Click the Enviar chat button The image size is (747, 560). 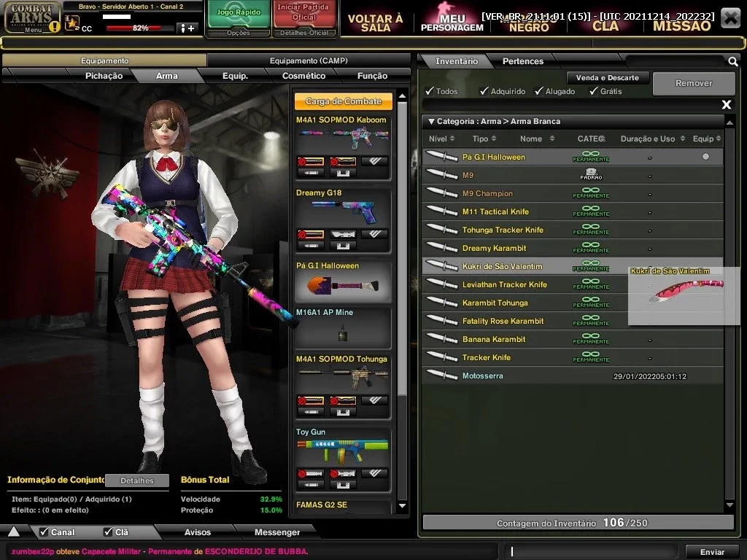click(x=712, y=552)
